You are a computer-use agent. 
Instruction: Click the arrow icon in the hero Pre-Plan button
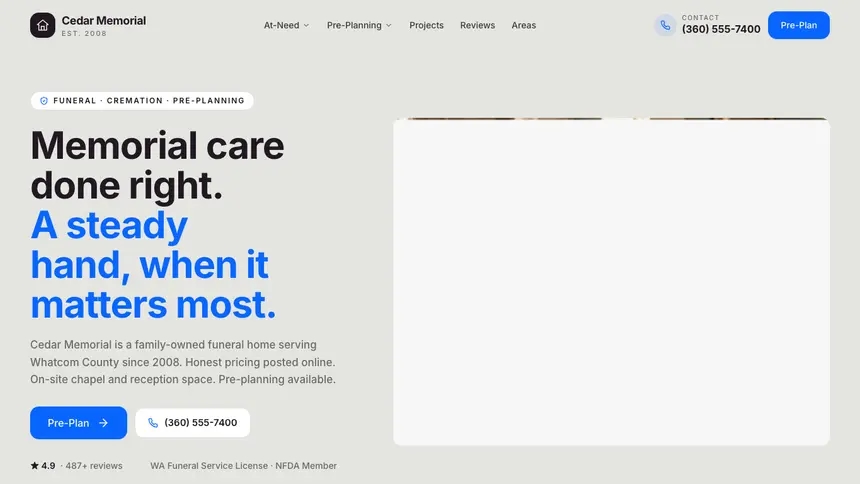coord(103,423)
